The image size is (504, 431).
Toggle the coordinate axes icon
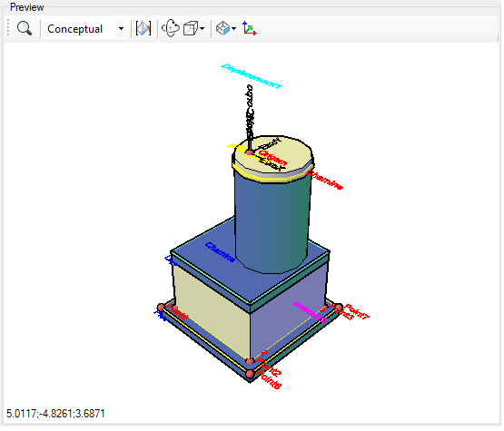pyautogui.click(x=250, y=29)
